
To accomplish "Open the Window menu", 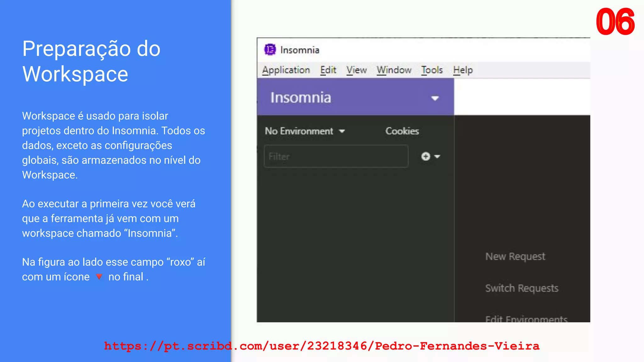I will pos(394,70).
